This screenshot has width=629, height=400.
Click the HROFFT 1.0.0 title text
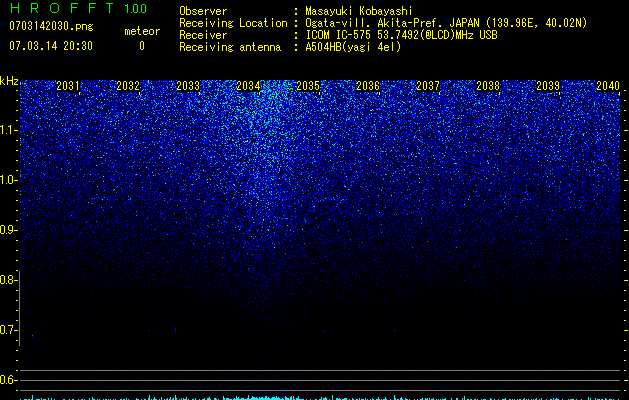click(78, 8)
